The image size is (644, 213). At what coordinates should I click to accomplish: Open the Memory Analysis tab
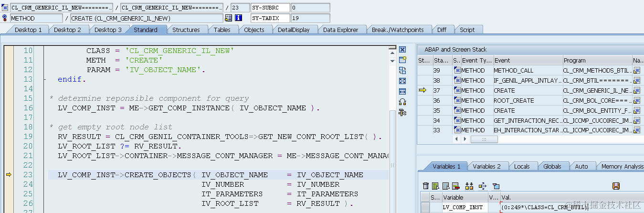pyautogui.click(x=622, y=166)
